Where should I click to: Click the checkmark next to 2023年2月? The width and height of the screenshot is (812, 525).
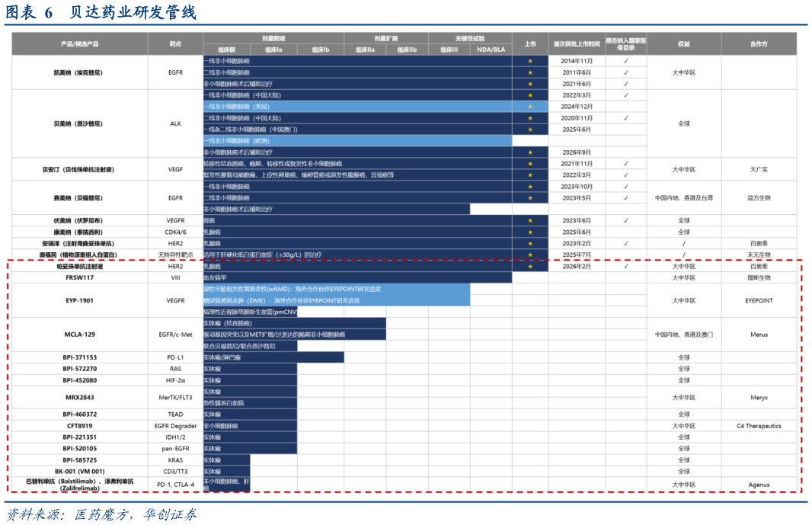[625, 244]
